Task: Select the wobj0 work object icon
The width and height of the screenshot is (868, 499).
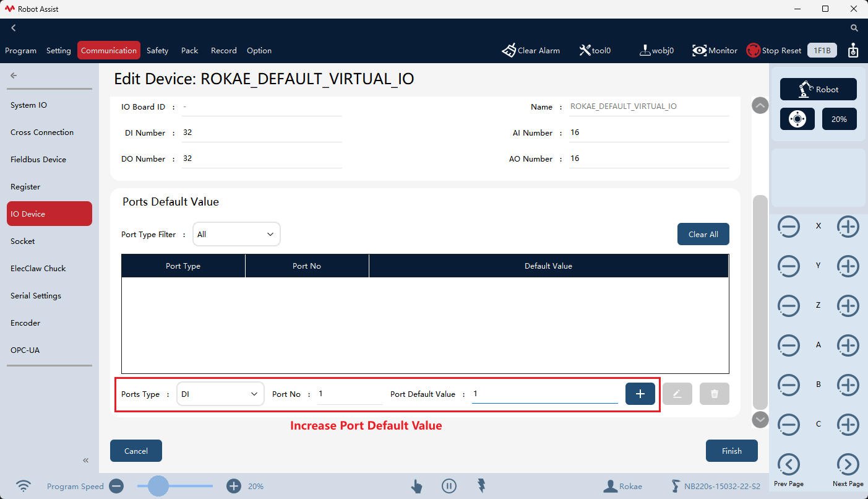Action: coord(645,51)
